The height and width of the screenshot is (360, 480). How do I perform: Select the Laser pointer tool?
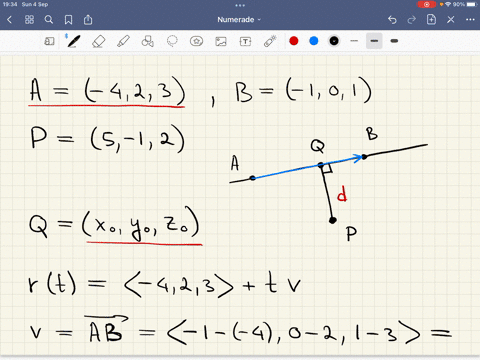(270, 41)
